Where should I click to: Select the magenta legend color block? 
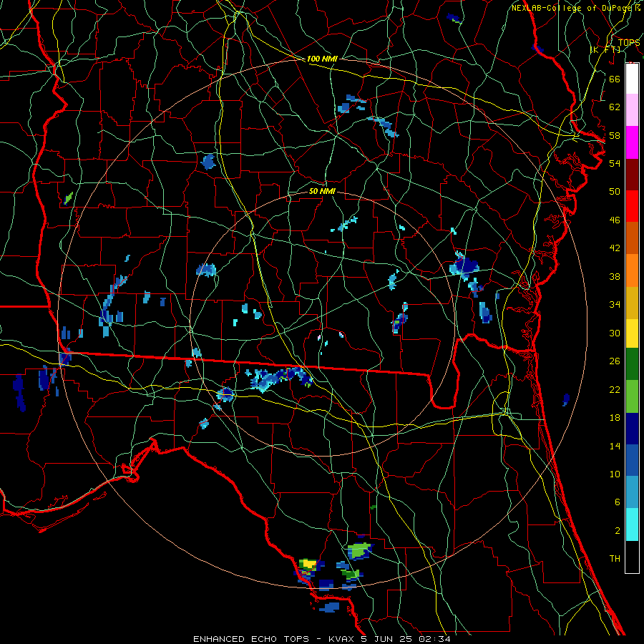(x=632, y=142)
